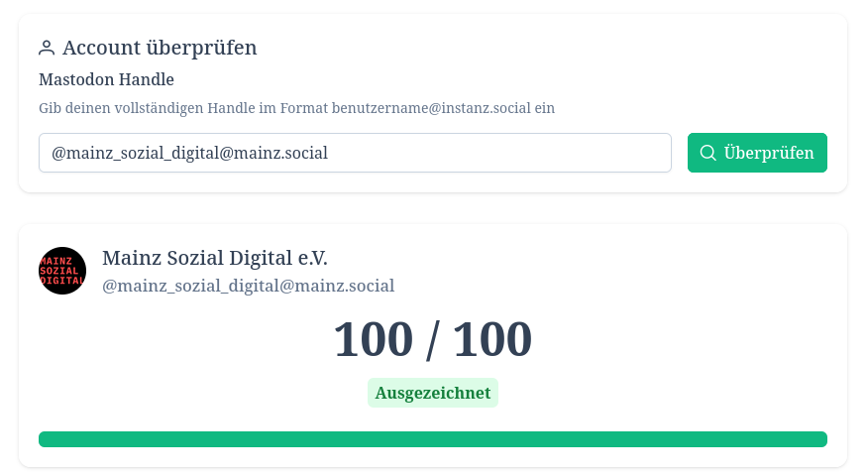Click the Mainz Sozial Digital avatar image
The width and height of the screenshot is (868, 476).
(x=62, y=271)
